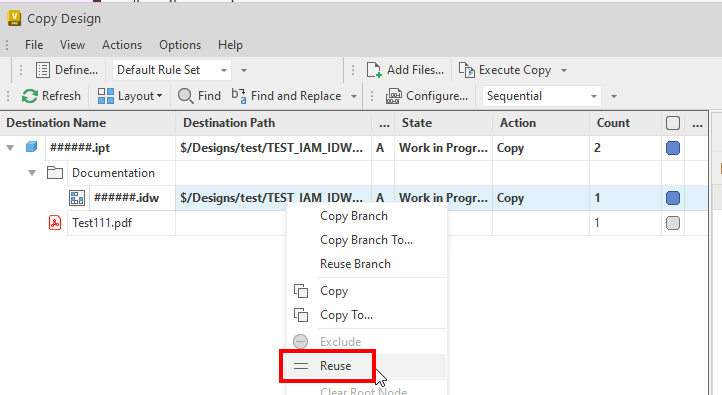Click the copy icon beside Copy
This screenshot has width=722, height=395.
301,291
